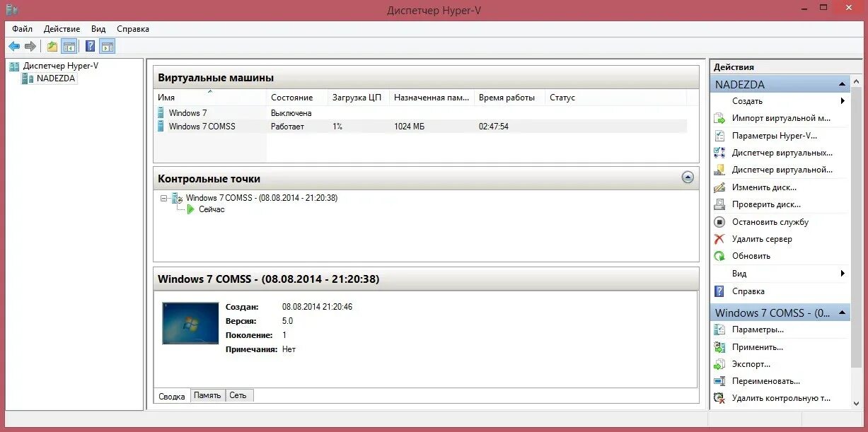The width and height of the screenshot is (868, 432).
Task: Click the Переименовать checkpoint action
Action: (x=766, y=381)
